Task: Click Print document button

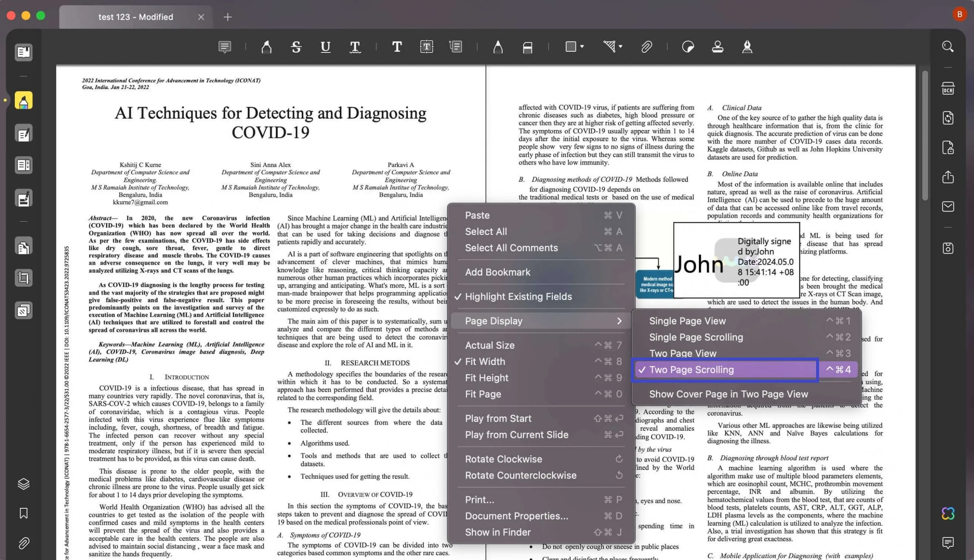Action: pyautogui.click(x=479, y=499)
